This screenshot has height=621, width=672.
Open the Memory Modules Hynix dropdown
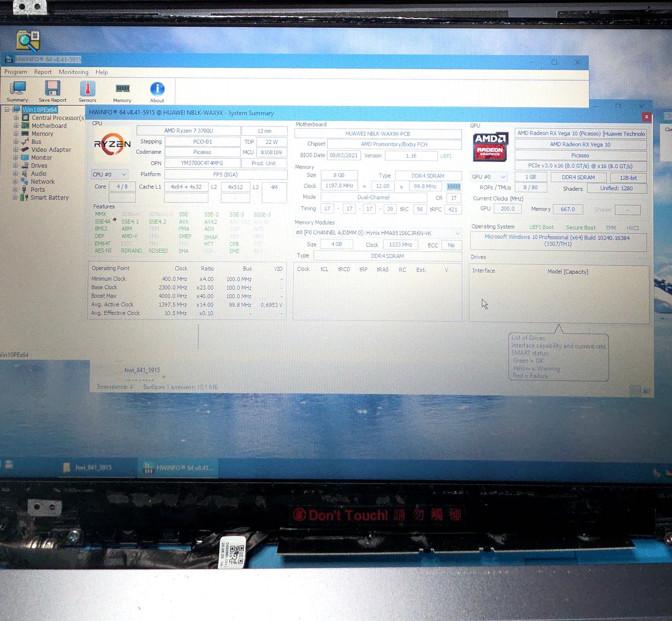[x=378, y=233]
